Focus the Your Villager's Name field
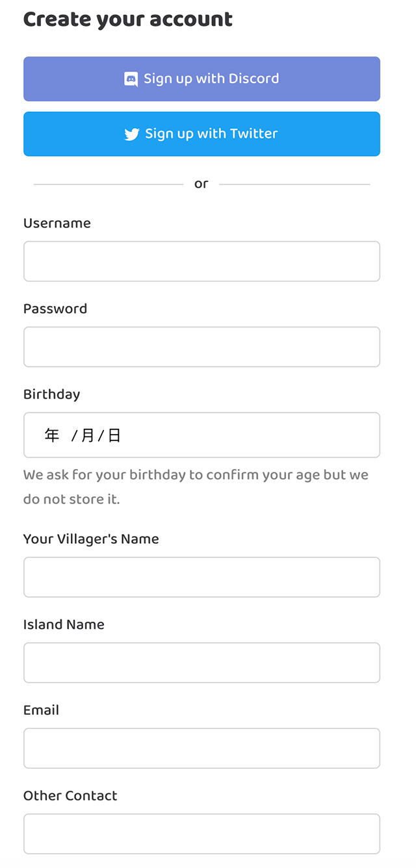Screen dimensions: 416x868 (201, 577)
